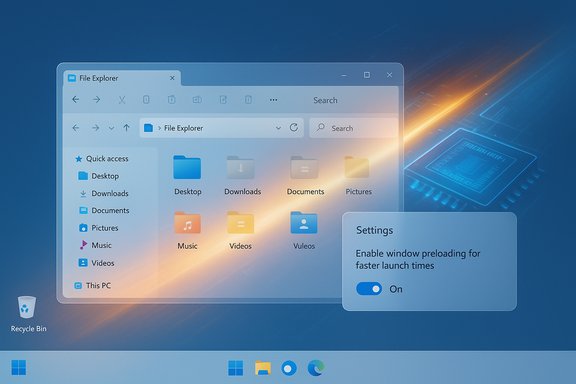The image size is (576, 384).
Task: Open the blue Desktop folder icon
Action: coord(187,167)
